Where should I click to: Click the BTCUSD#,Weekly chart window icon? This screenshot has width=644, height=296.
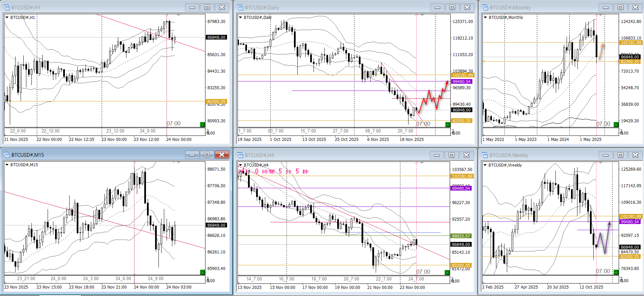[x=485, y=155]
